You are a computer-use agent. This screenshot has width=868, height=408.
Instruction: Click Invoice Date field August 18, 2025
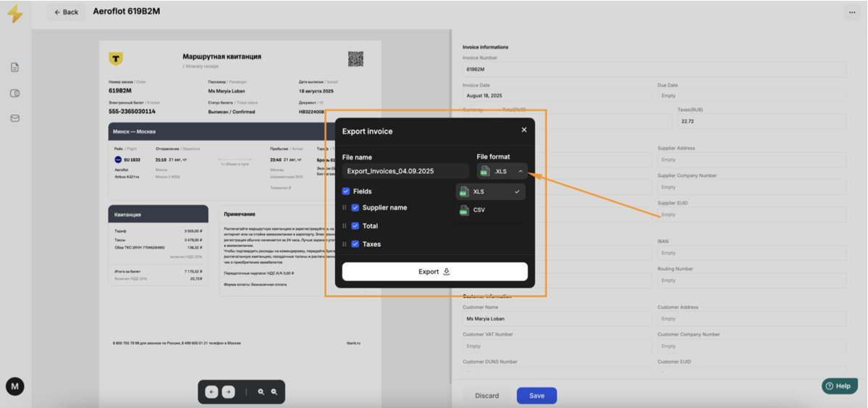pos(556,95)
